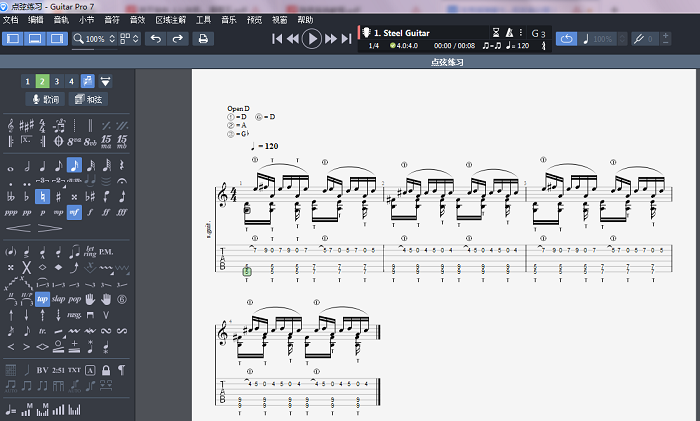Select the 'tap' tapping effect
This screenshot has height=421, width=700.
tap(43, 299)
